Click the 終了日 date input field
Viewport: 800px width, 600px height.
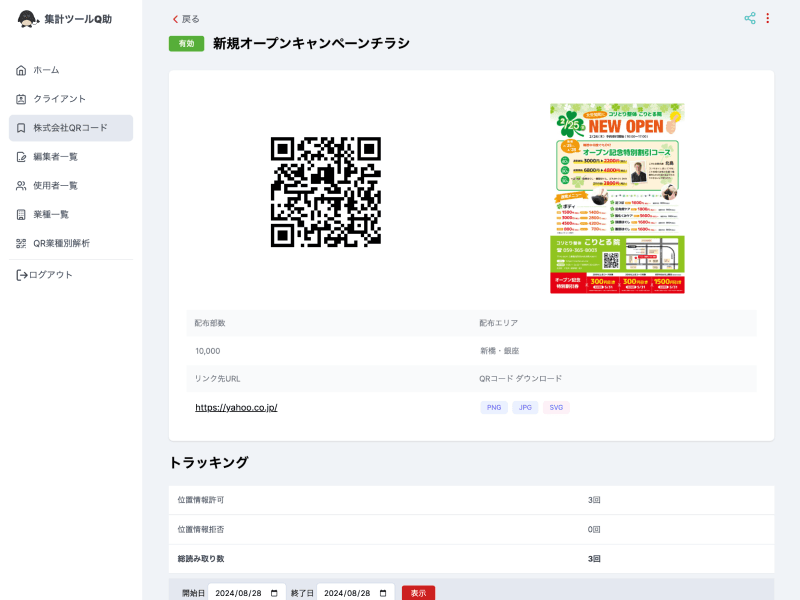[x=356, y=593]
